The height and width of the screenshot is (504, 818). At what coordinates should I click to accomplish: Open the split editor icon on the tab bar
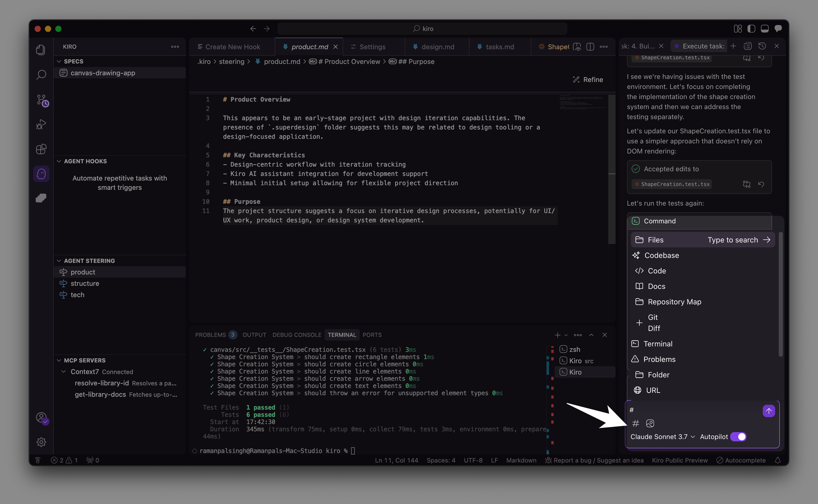point(590,47)
